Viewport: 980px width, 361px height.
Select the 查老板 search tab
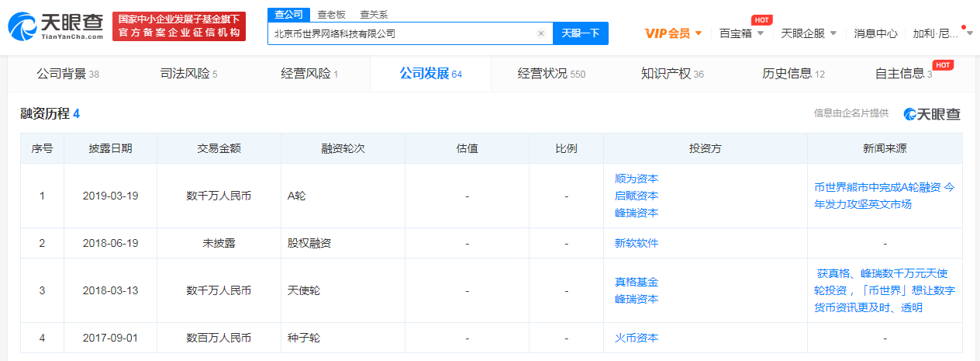pyautogui.click(x=331, y=14)
